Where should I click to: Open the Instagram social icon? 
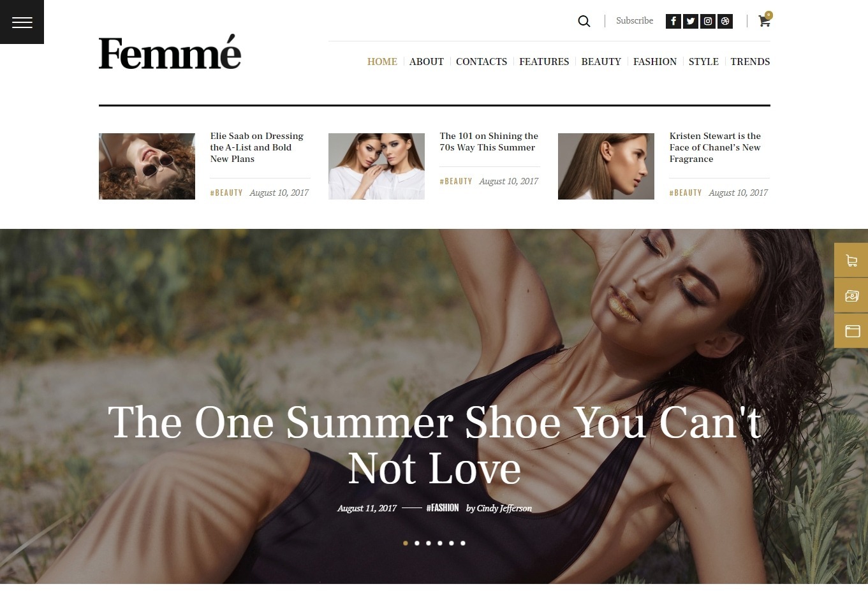point(707,21)
